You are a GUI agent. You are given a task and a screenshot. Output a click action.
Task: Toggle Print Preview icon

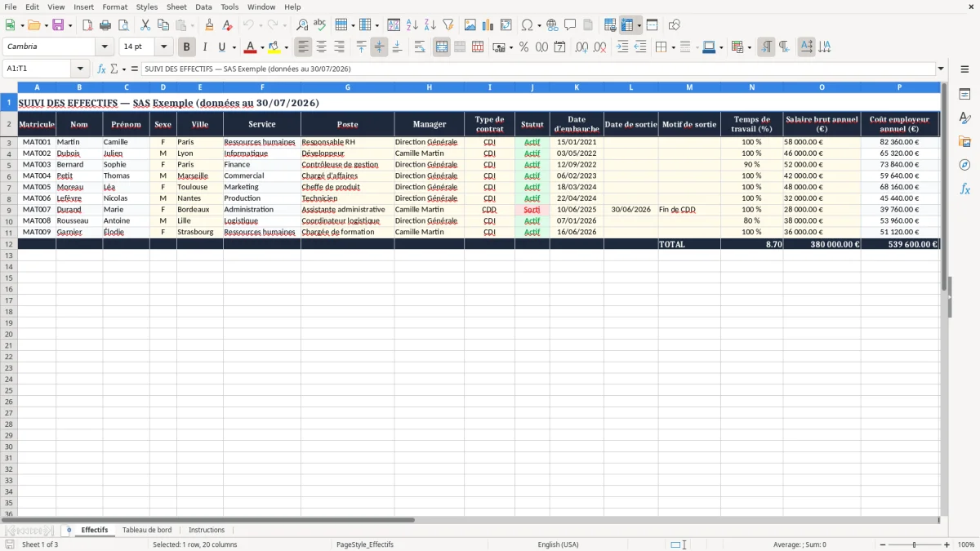click(x=123, y=25)
